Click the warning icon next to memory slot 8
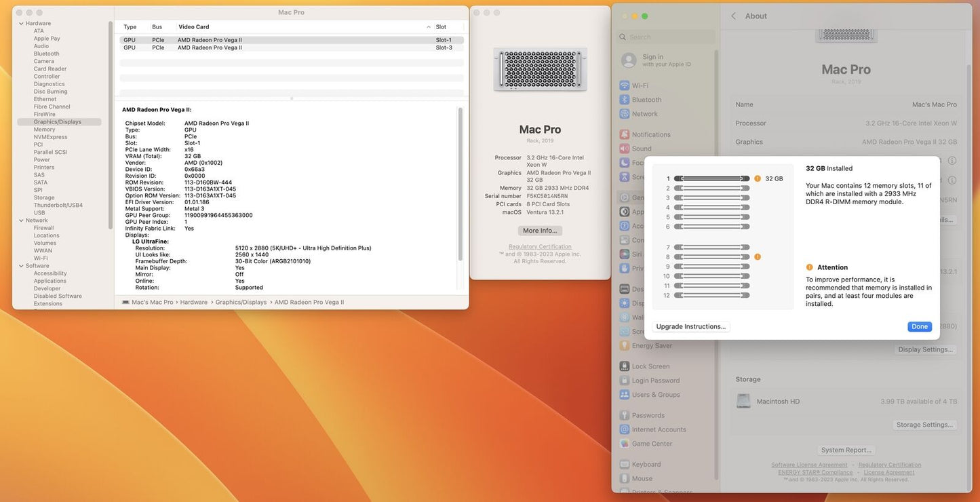The height and width of the screenshot is (502, 980). [758, 257]
